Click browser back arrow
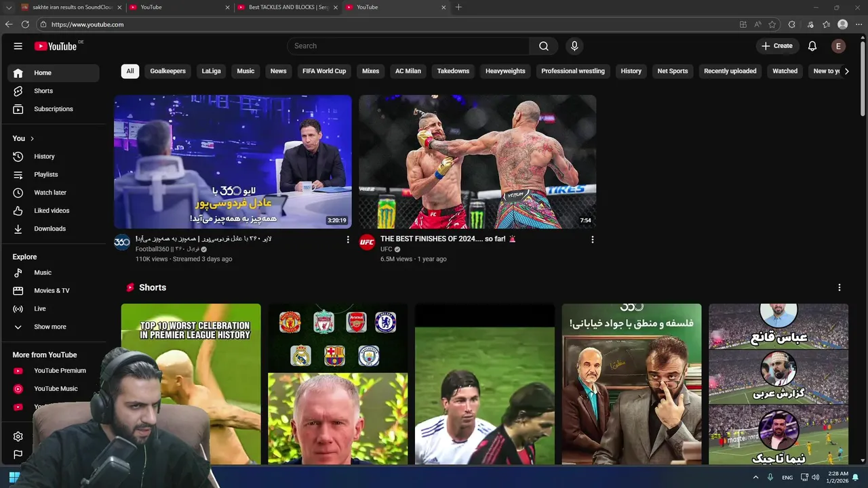Image resolution: width=868 pixels, height=488 pixels. pos(9,24)
